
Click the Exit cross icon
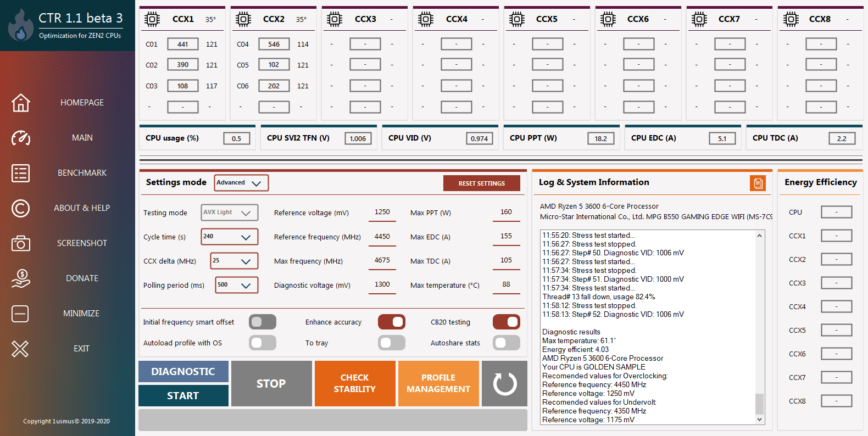(x=20, y=349)
